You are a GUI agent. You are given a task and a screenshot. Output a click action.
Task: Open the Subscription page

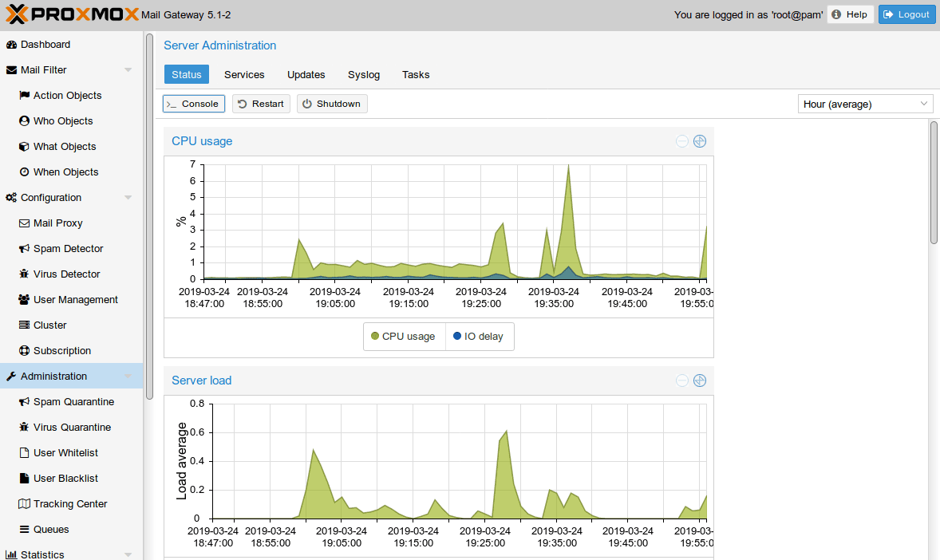[x=61, y=351]
